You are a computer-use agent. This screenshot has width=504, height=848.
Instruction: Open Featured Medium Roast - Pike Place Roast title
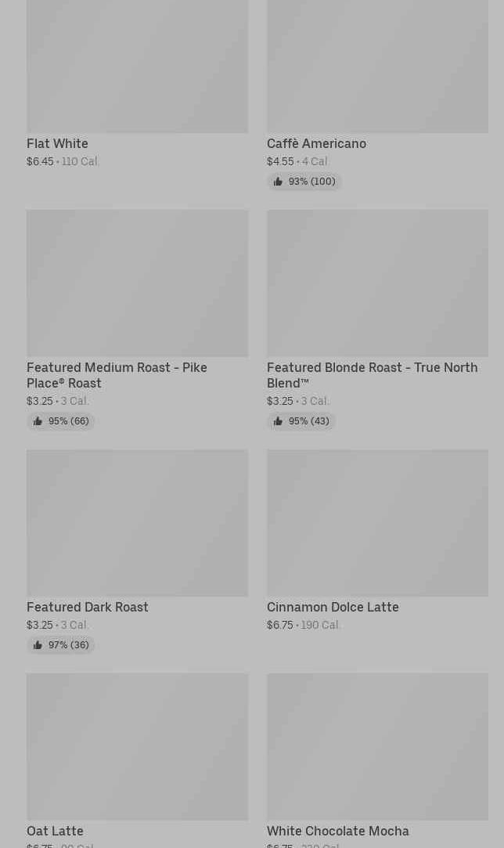tap(117, 375)
